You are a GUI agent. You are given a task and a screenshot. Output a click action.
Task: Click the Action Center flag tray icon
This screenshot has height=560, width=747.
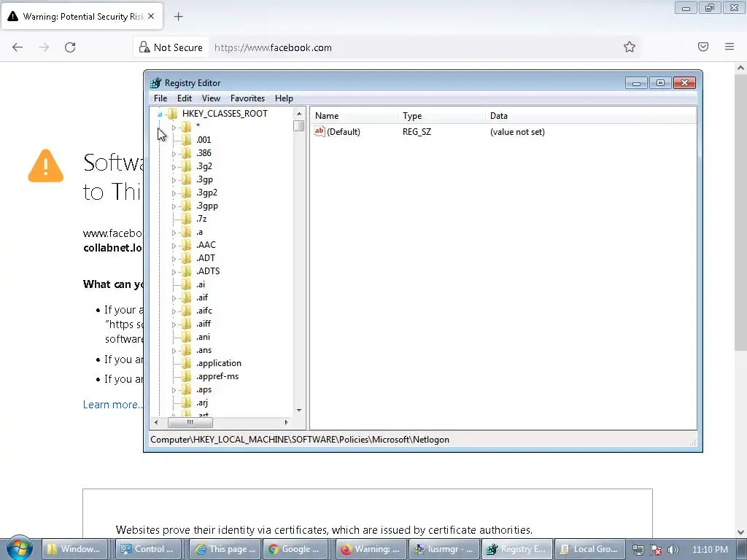point(656,550)
